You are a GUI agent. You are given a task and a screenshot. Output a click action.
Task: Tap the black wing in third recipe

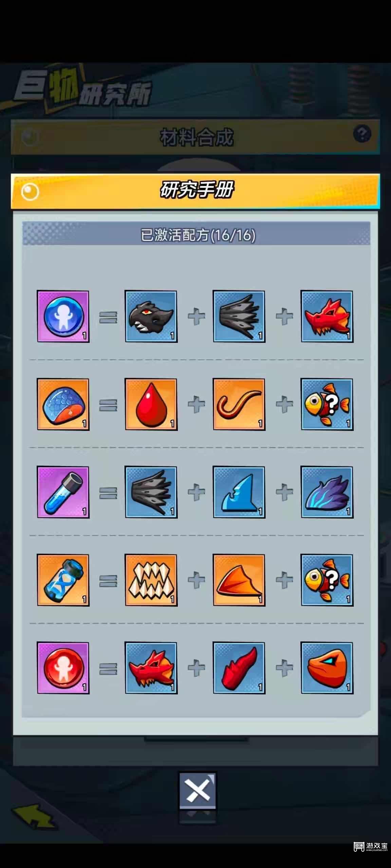[x=151, y=492]
